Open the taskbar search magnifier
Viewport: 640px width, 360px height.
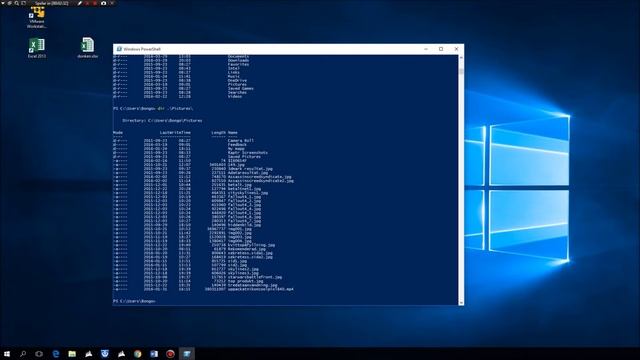[23, 354]
